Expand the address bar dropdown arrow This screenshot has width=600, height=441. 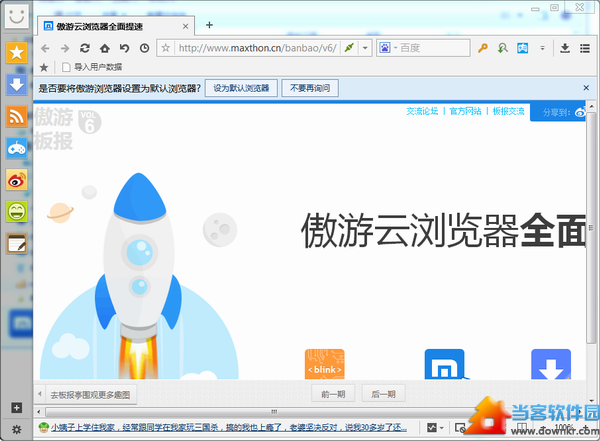365,48
